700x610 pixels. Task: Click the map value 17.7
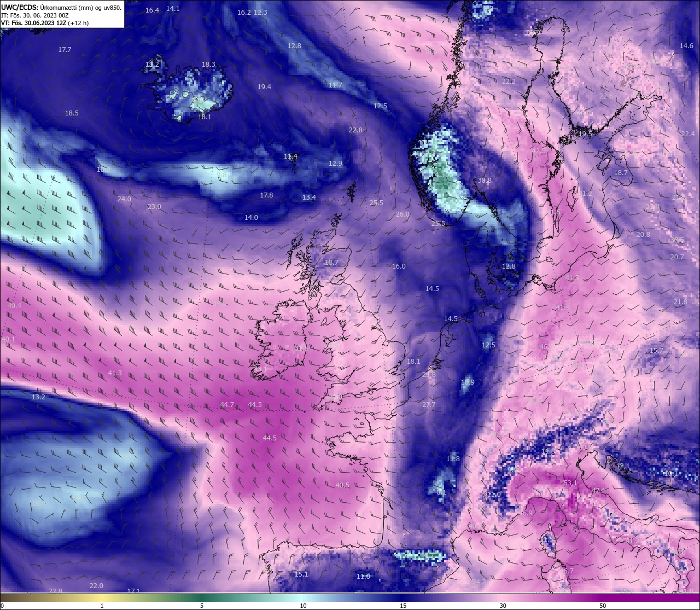coord(65,49)
